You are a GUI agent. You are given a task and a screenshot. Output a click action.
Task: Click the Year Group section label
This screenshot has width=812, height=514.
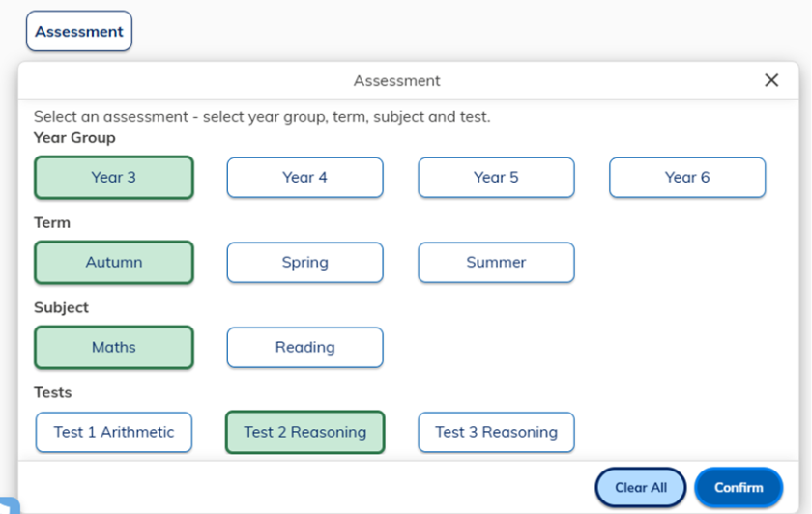coord(74,138)
